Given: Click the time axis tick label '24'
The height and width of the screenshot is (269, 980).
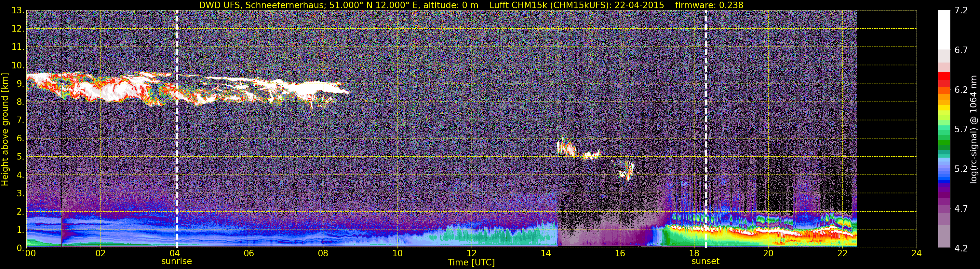Looking at the screenshot, I should [917, 253].
